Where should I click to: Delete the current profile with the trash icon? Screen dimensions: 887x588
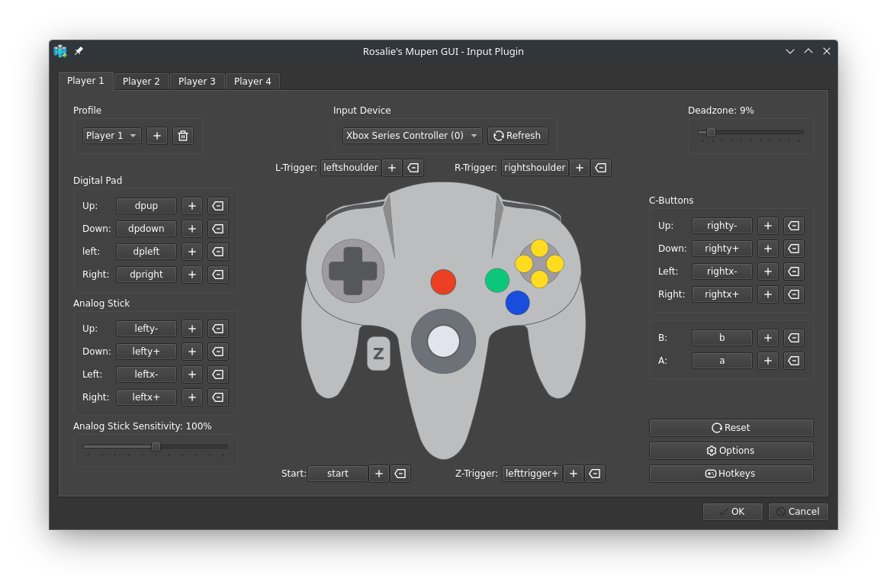(x=183, y=136)
